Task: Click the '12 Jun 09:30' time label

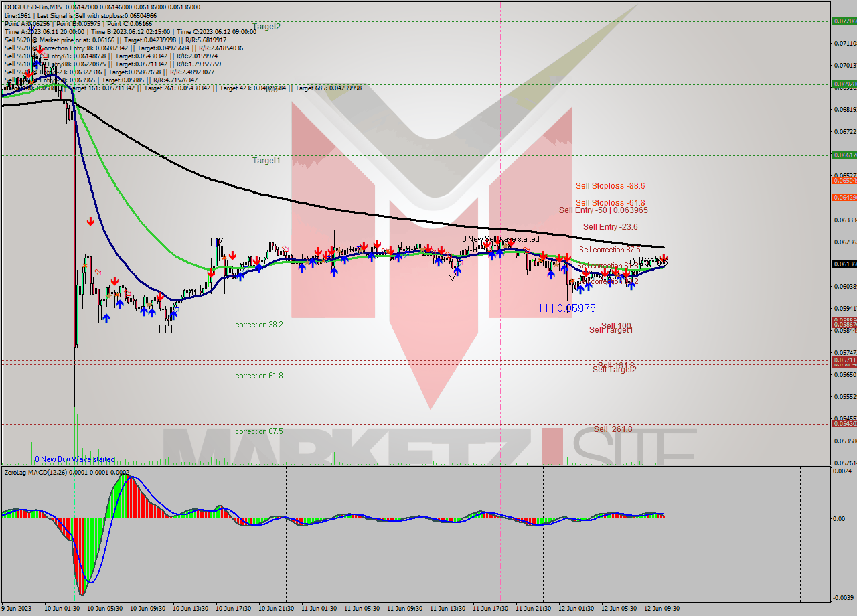Action: point(661,609)
